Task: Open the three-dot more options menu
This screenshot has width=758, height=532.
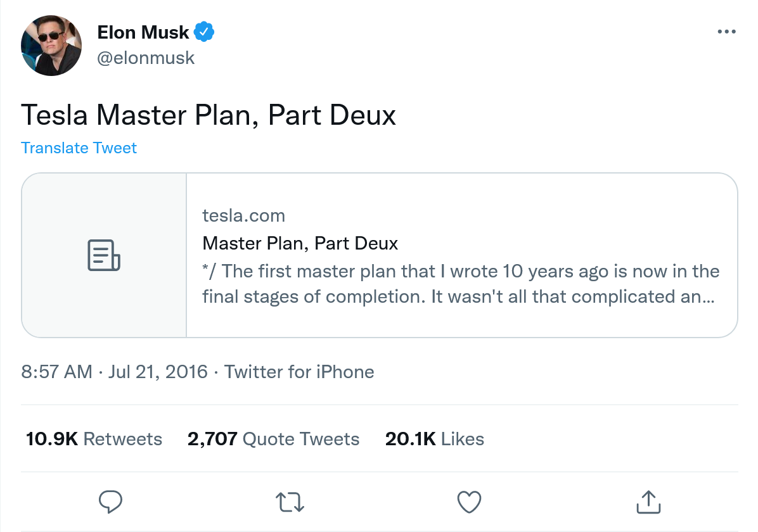Action: point(726,32)
